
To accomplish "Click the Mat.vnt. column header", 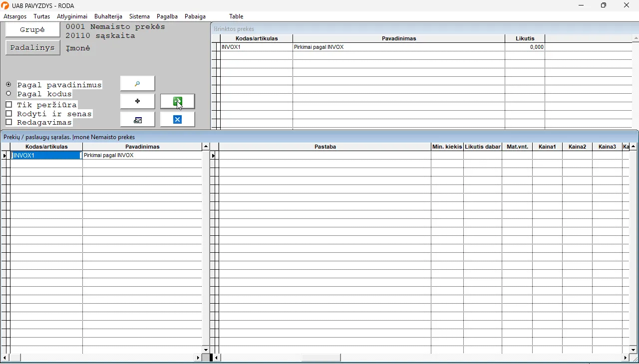I will click(517, 147).
